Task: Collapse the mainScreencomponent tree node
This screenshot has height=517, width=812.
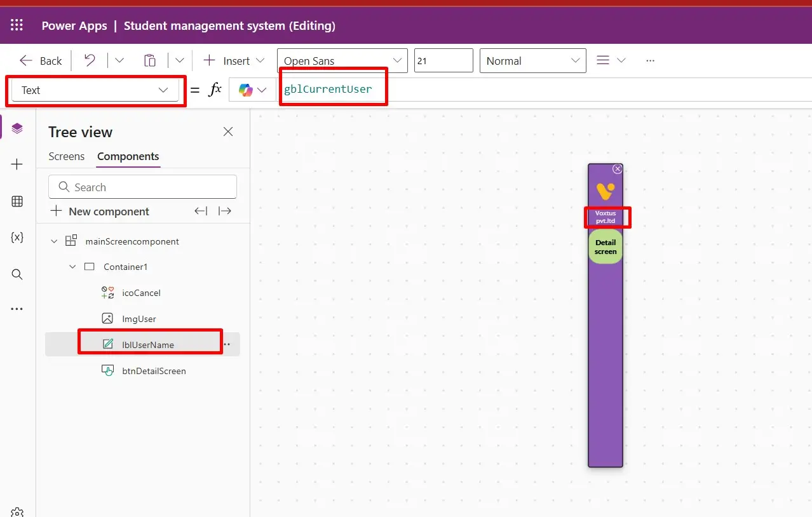Action: point(54,241)
